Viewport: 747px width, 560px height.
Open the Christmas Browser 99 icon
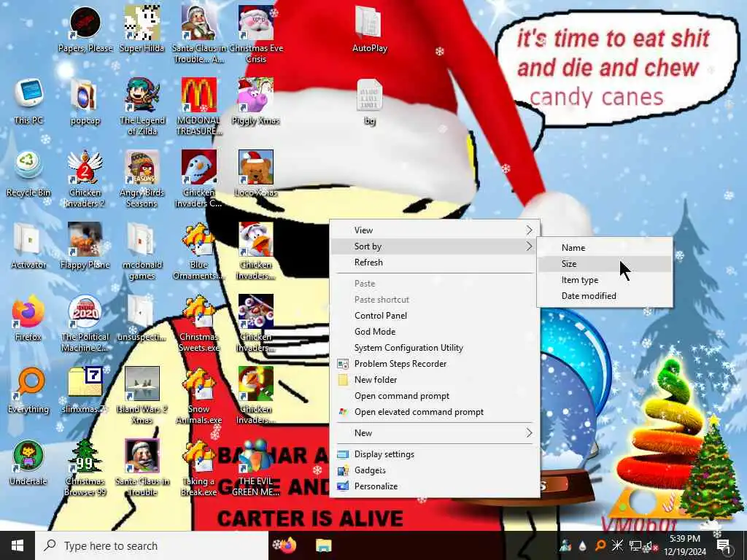tap(85, 468)
